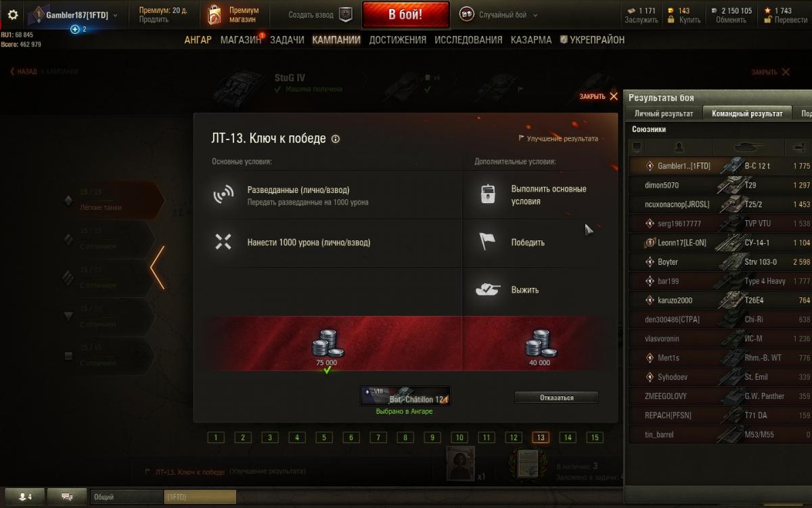
Task: Click the Укрепрайон shield icon
Action: (x=563, y=40)
